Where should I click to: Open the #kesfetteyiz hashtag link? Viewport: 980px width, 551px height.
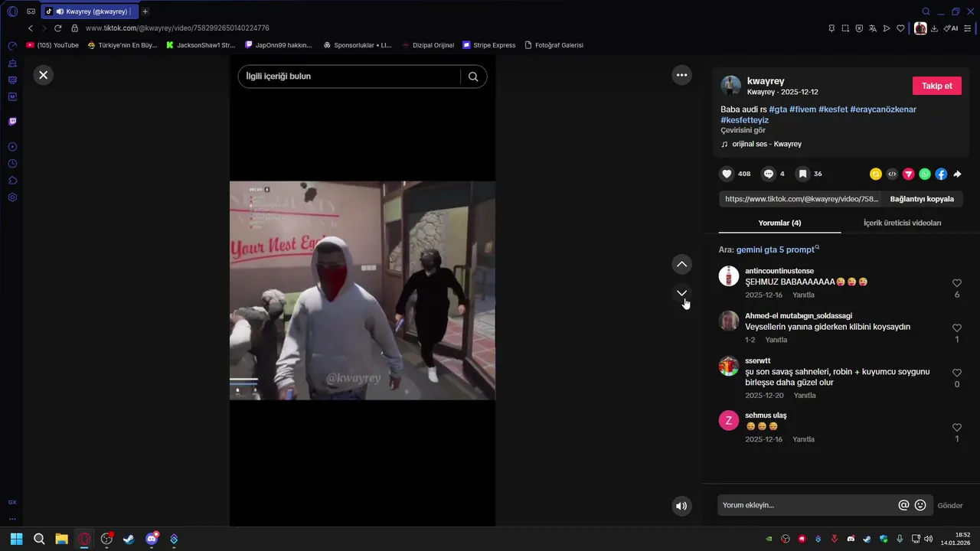[x=744, y=120]
